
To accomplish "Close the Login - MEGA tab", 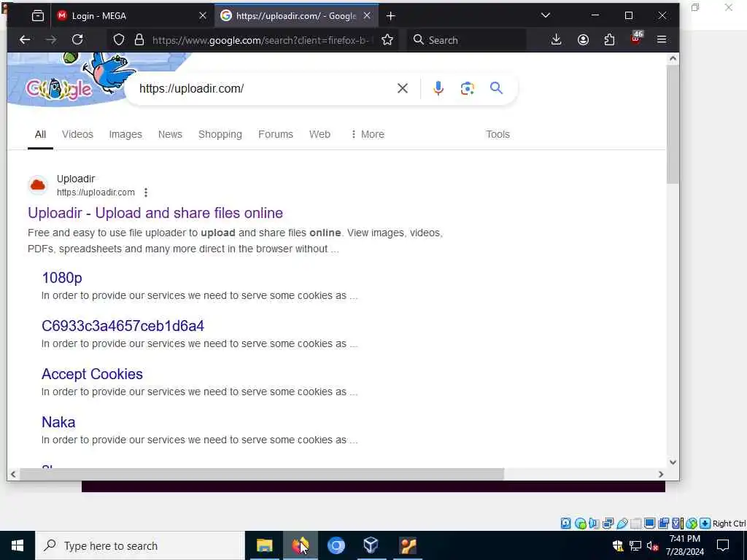I will [x=203, y=16].
